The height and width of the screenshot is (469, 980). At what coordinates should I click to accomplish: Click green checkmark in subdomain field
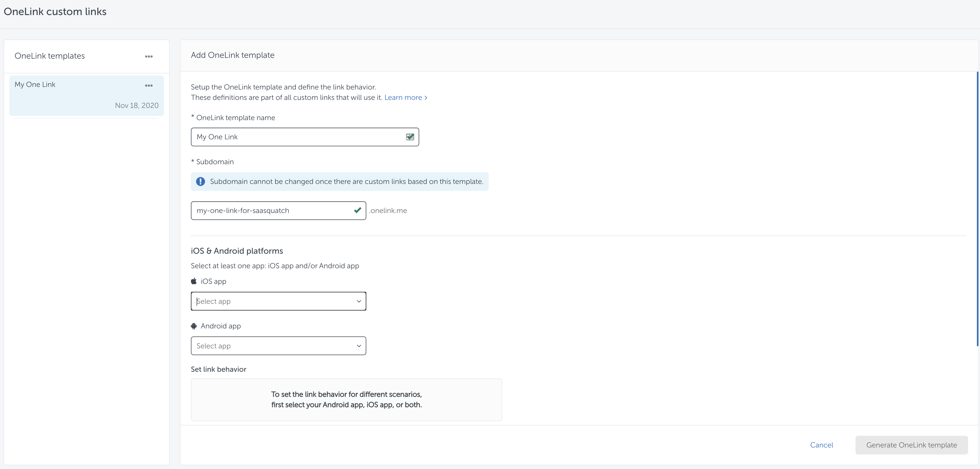(357, 210)
